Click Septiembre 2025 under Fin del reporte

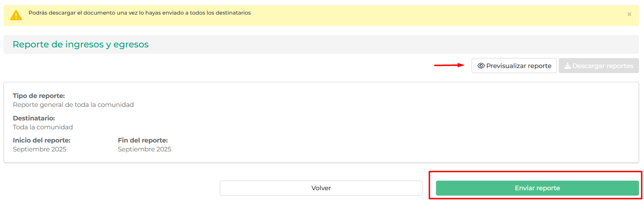(144, 149)
